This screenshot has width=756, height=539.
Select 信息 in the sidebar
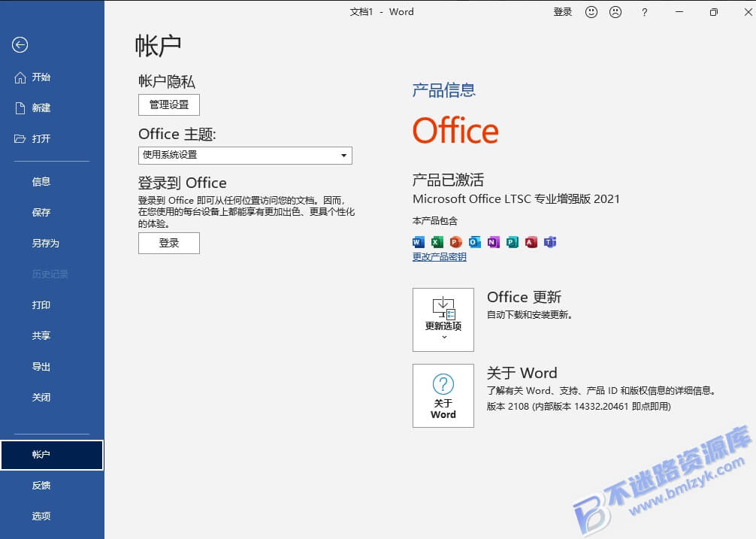41,182
